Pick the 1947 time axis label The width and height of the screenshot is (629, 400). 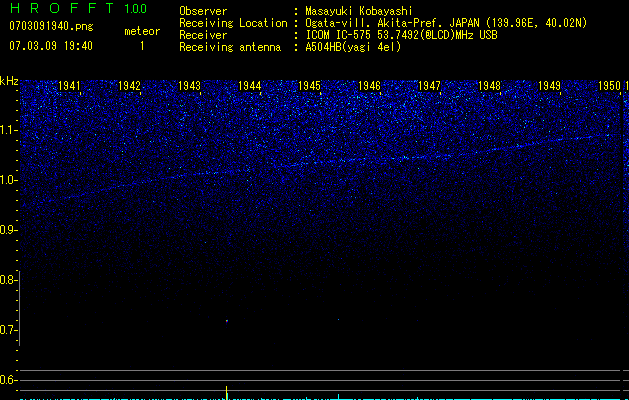(429, 87)
